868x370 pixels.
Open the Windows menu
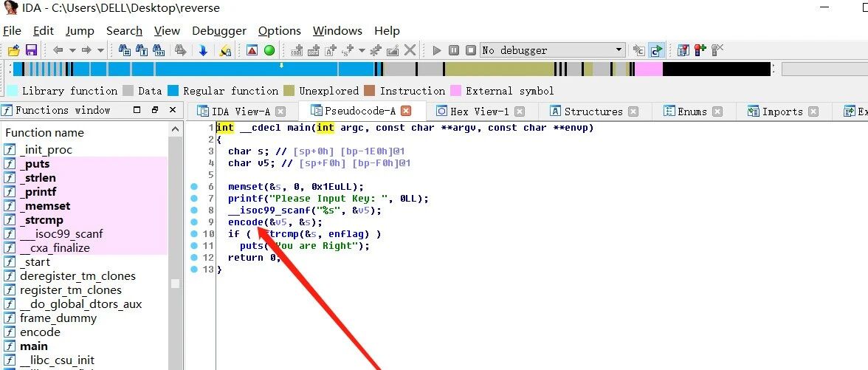337,31
